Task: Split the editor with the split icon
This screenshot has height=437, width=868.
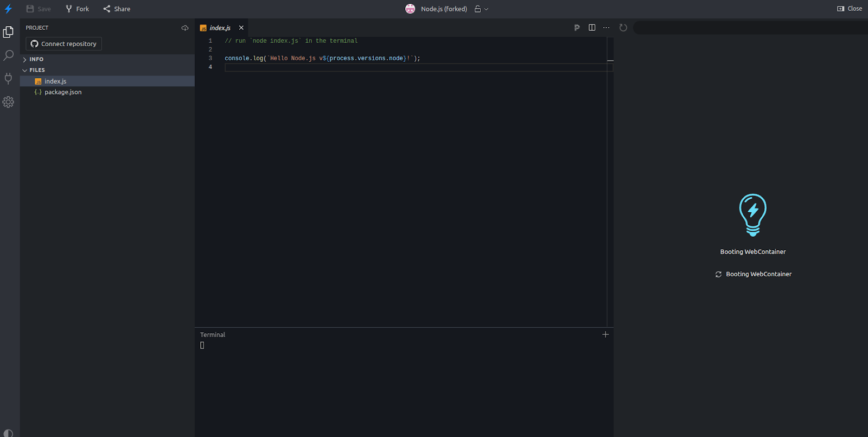Action: [592, 28]
